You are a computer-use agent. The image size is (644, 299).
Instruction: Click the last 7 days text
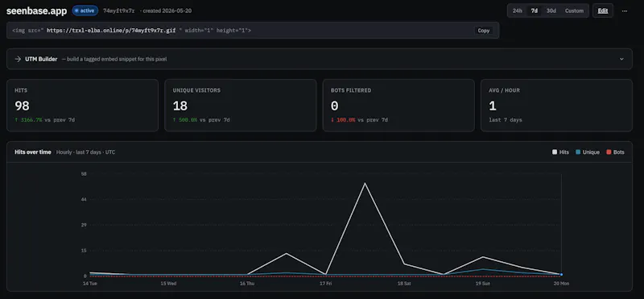(506, 120)
